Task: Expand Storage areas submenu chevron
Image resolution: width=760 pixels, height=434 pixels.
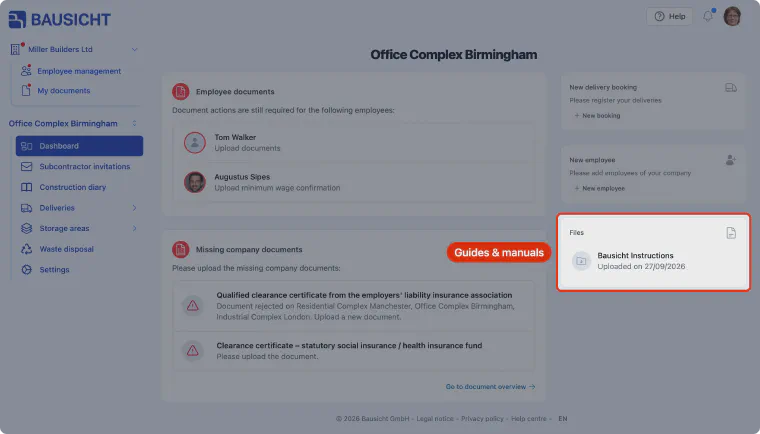Action: pyautogui.click(x=134, y=228)
